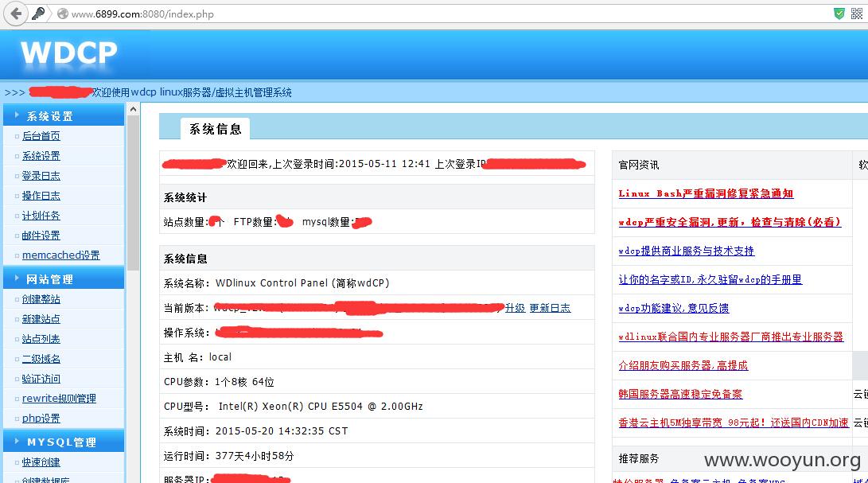Click the CPU型号 Intel Xeon E5504 row
This screenshot has width=868, height=483.
pos(377,407)
